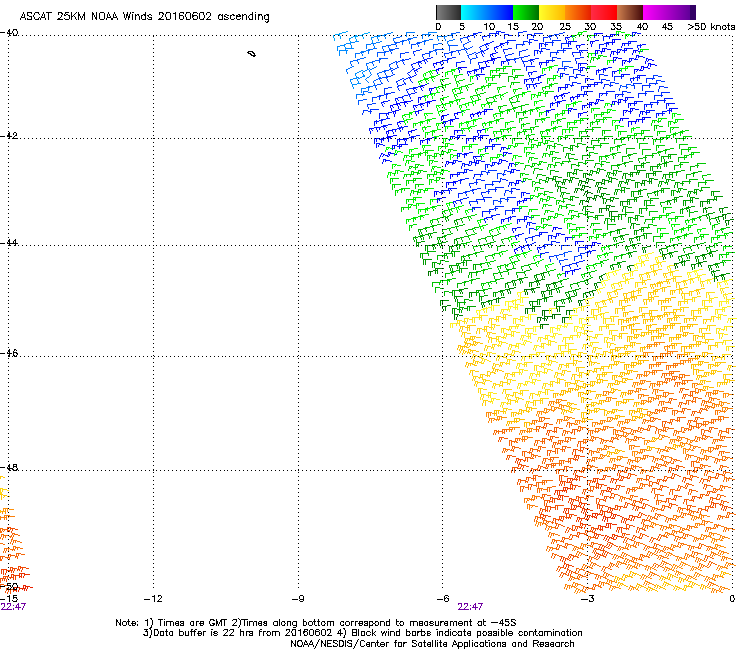
Task: Click the '0' label at the color scale's left end
Action: click(438, 26)
